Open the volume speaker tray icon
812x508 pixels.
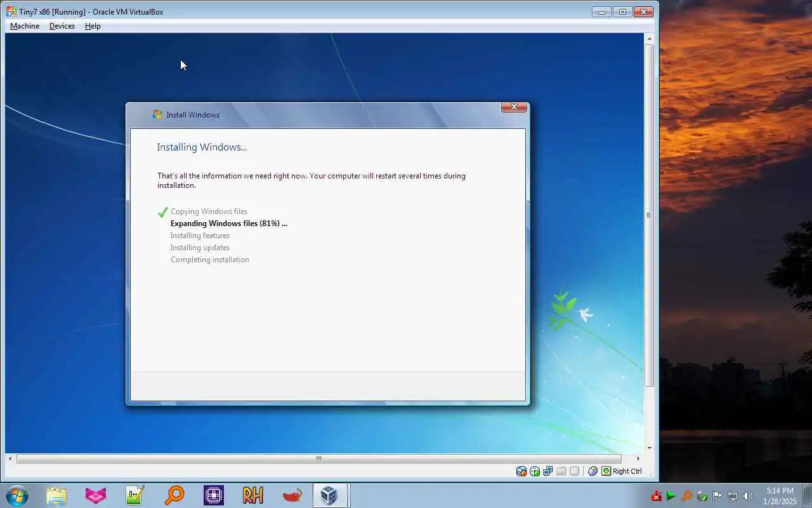coord(748,497)
